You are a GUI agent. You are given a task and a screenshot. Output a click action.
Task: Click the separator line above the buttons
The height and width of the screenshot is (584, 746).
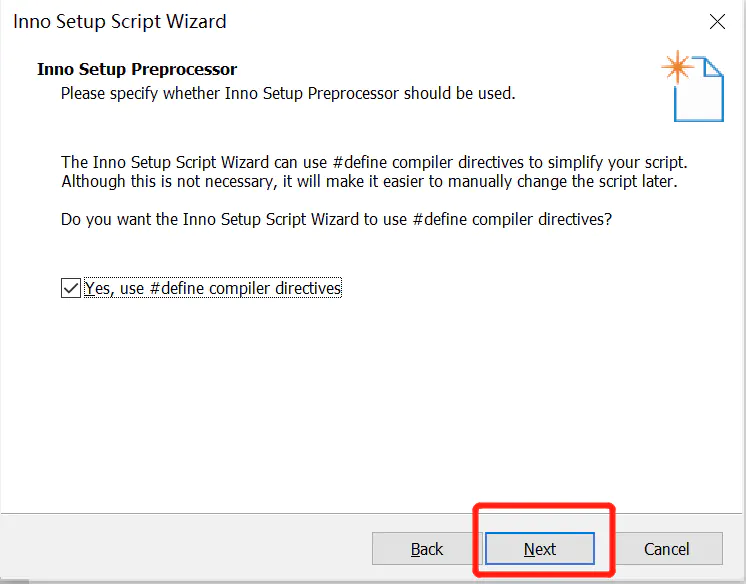[x=371, y=514]
